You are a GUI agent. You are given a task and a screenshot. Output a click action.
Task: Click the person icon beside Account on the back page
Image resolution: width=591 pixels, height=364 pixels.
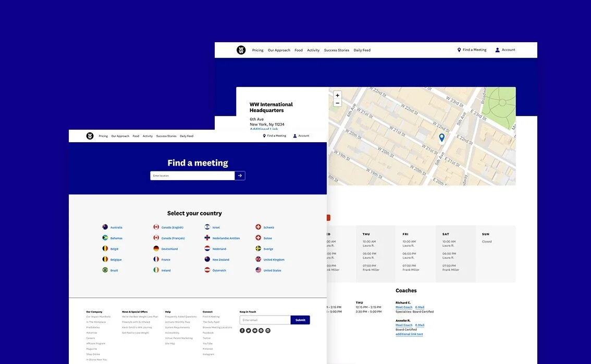pyautogui.click(x=497, y=49)
